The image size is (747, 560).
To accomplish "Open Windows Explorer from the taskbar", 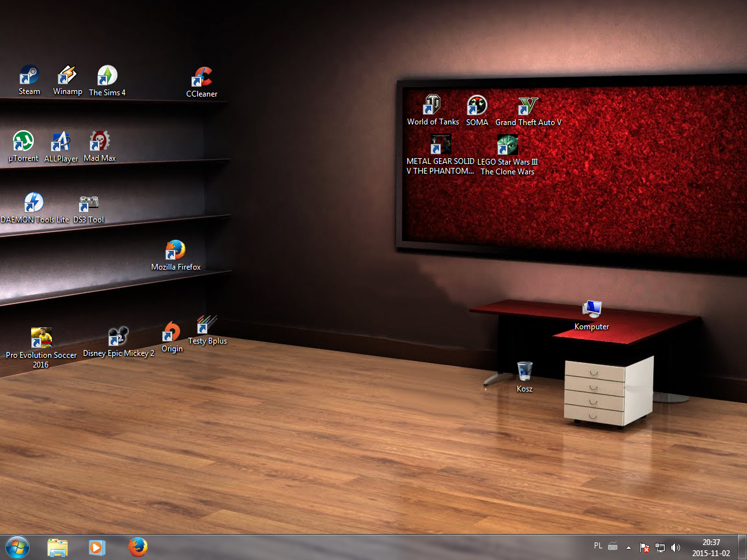I will click(x=57, y=548).
